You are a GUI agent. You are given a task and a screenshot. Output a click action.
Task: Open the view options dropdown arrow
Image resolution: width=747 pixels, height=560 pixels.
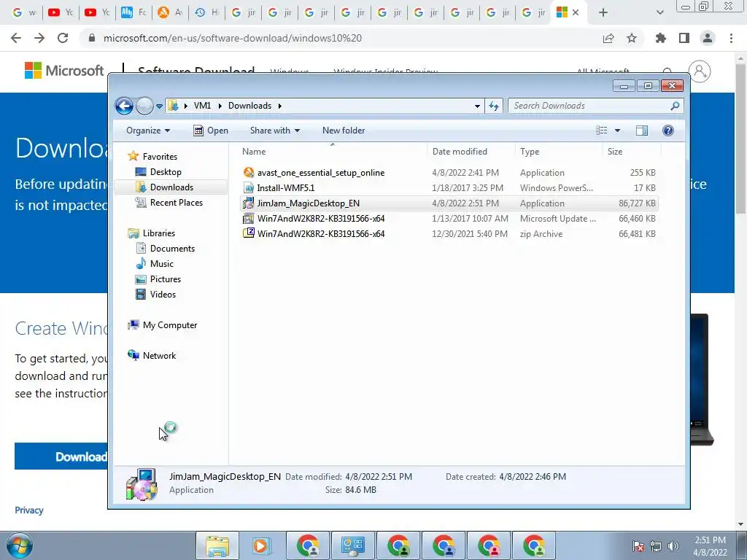(617, 131)
